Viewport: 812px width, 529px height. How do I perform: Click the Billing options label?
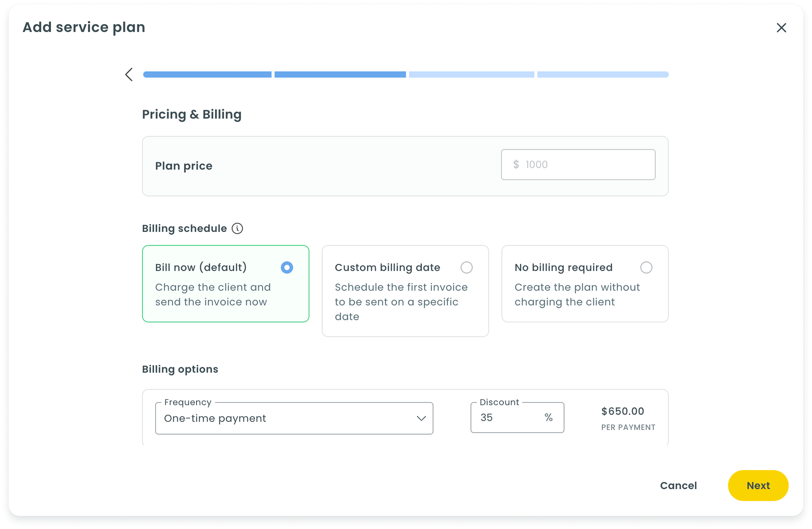point(180,369)
